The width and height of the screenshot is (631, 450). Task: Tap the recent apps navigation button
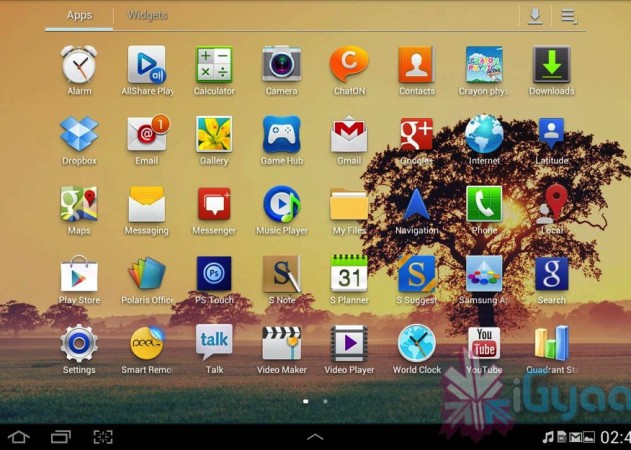(x=61, y=437)
